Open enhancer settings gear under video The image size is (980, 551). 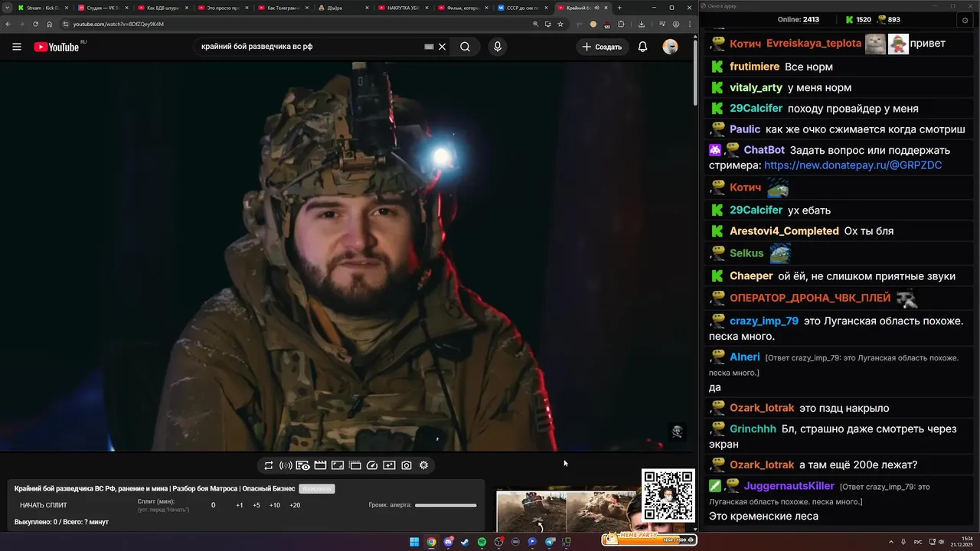(x=423, y=465)
